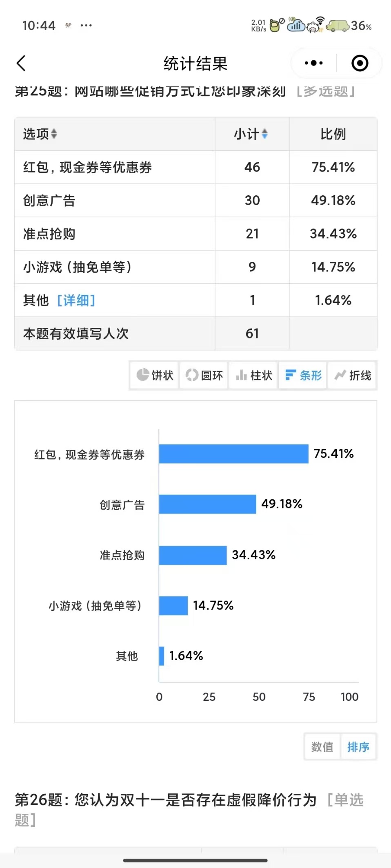The height and width of the screenshot is (868, 391).
Task: Open the mini-program three-dots menu
Action: 313,63
